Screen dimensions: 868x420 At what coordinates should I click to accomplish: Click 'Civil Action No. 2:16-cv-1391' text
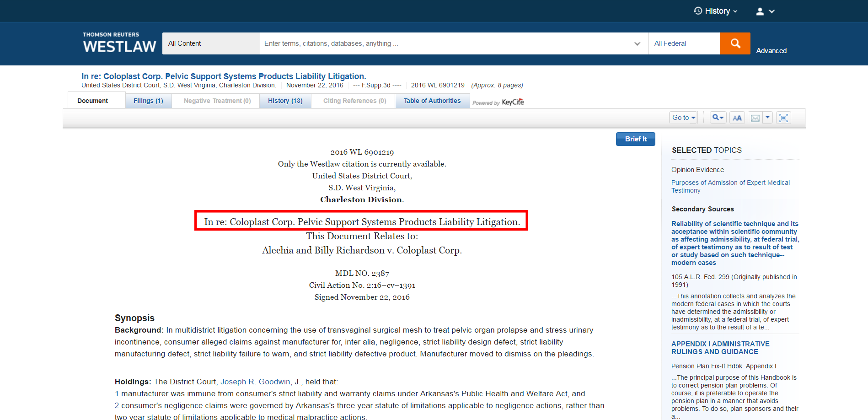(362, 285)
